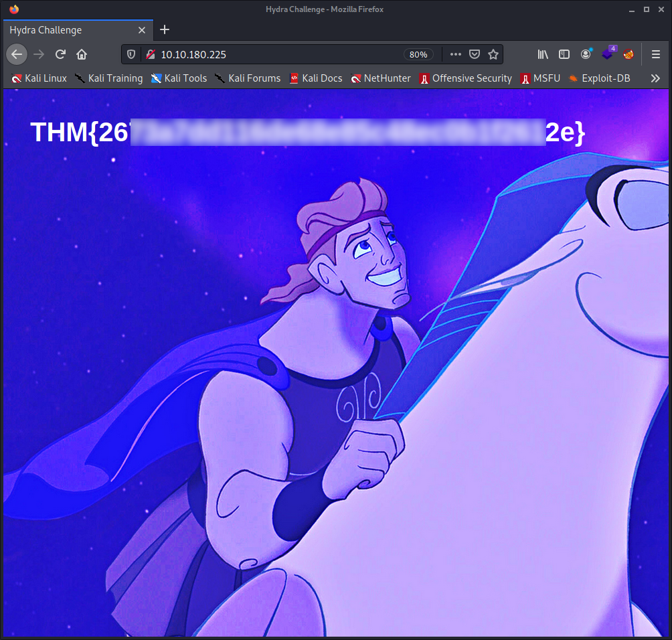Open the Kali Forums bookmark
Image resolution: width=672 pixels, height=640 pixels.
(x=248, y=78)
